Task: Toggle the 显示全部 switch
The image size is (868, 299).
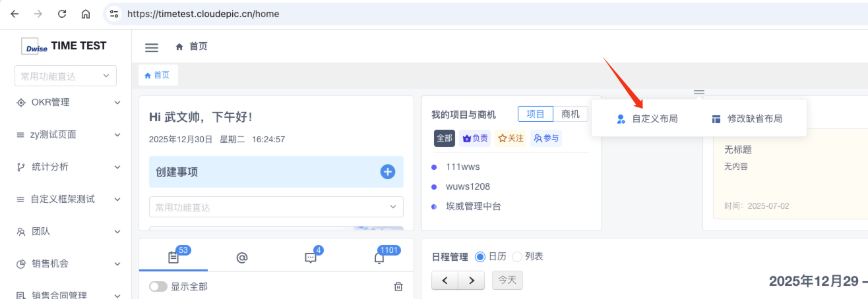Action: point(158,286)
